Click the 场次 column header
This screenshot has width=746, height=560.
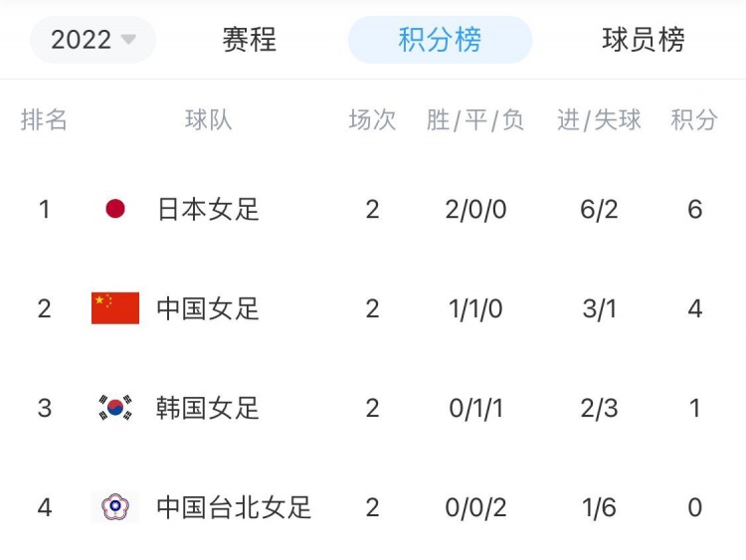(x=373, y=119)
